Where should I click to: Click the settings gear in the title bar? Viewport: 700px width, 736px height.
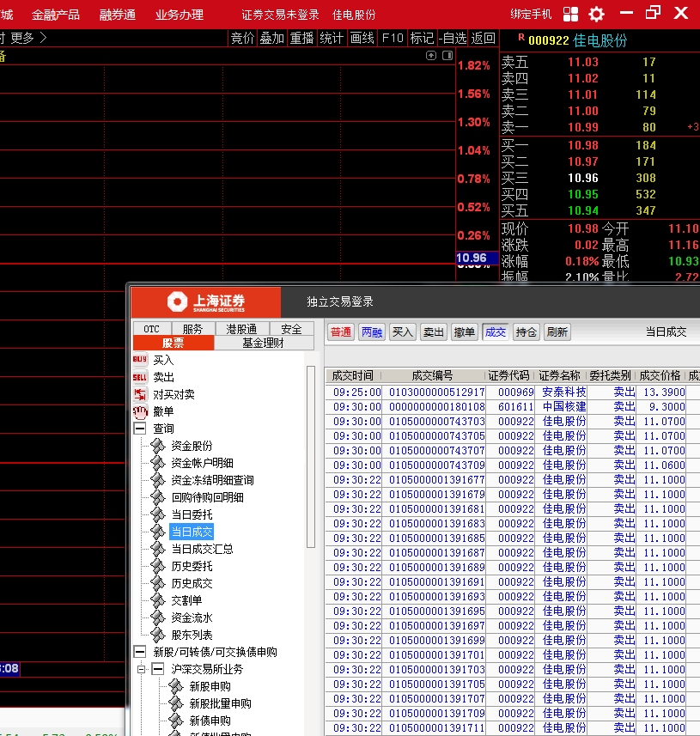(596, 14)
